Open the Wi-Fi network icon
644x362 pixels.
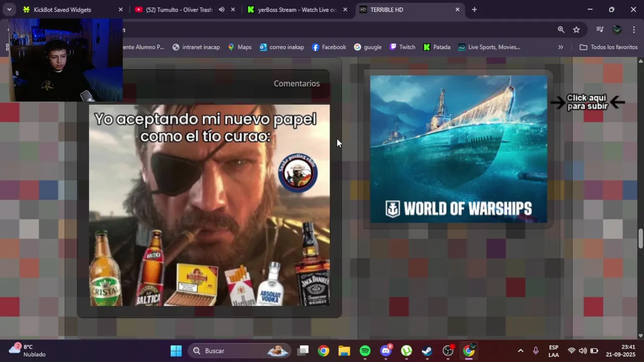click(572, 351)
